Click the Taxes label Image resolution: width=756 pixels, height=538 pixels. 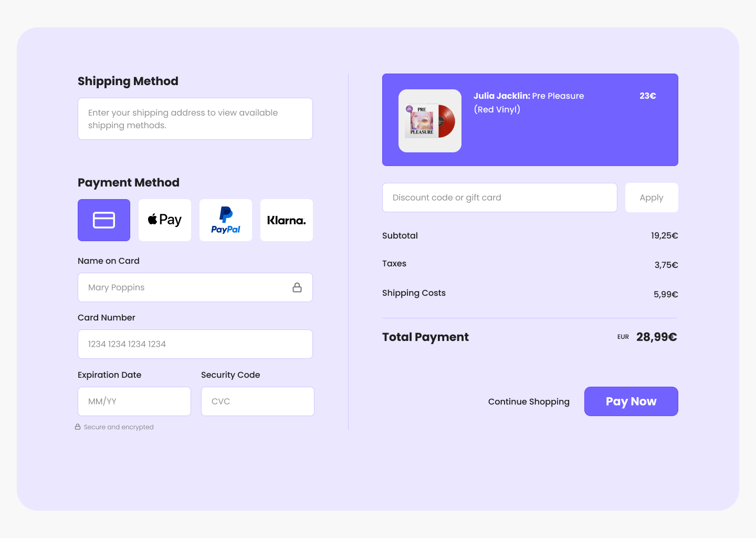394,263
